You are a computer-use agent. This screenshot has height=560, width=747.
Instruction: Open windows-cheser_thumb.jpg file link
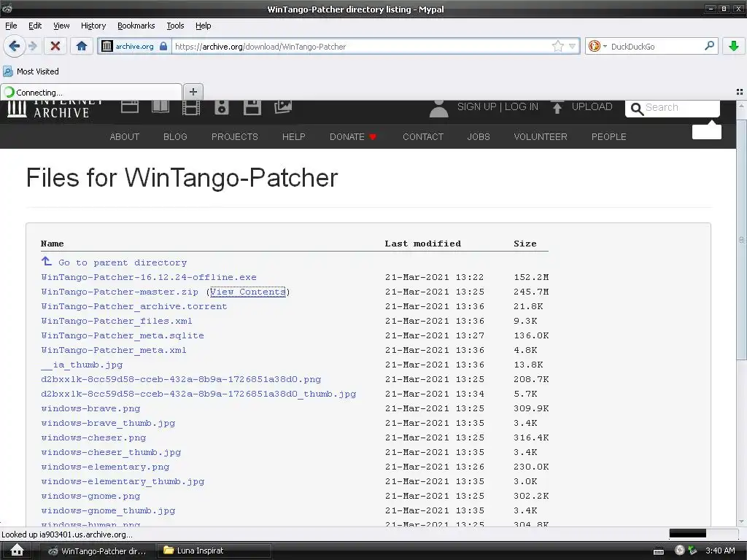111,452
